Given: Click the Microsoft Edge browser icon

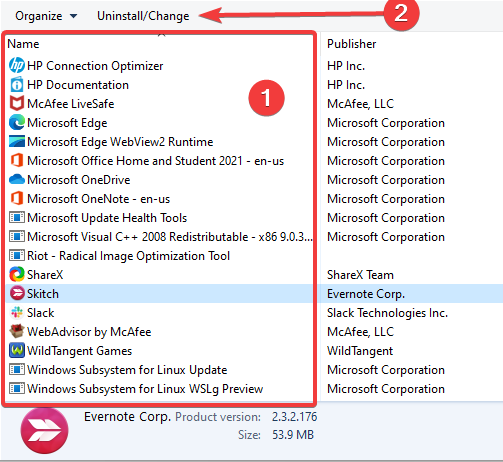Looking at the screenshot, I should (17, 123).
